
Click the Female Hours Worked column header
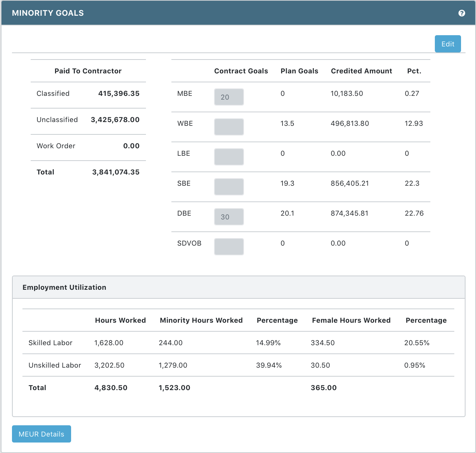tap(351, 320)
